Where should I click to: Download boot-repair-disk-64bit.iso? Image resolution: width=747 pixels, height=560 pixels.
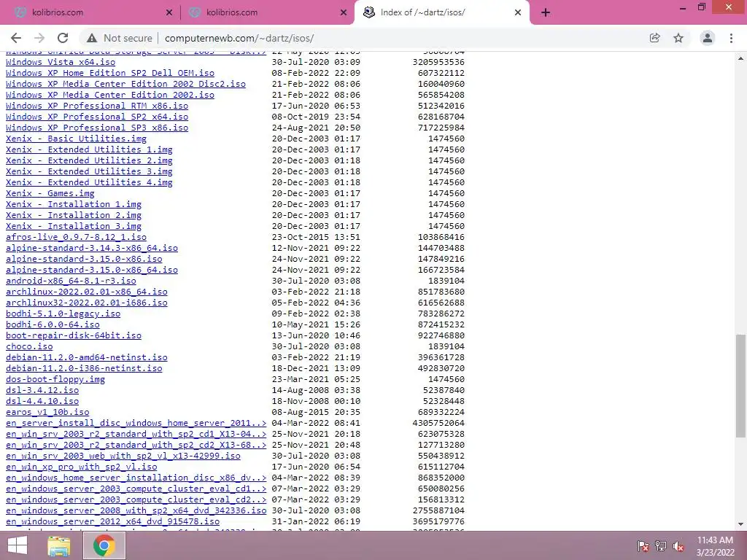tap(74, 335)
